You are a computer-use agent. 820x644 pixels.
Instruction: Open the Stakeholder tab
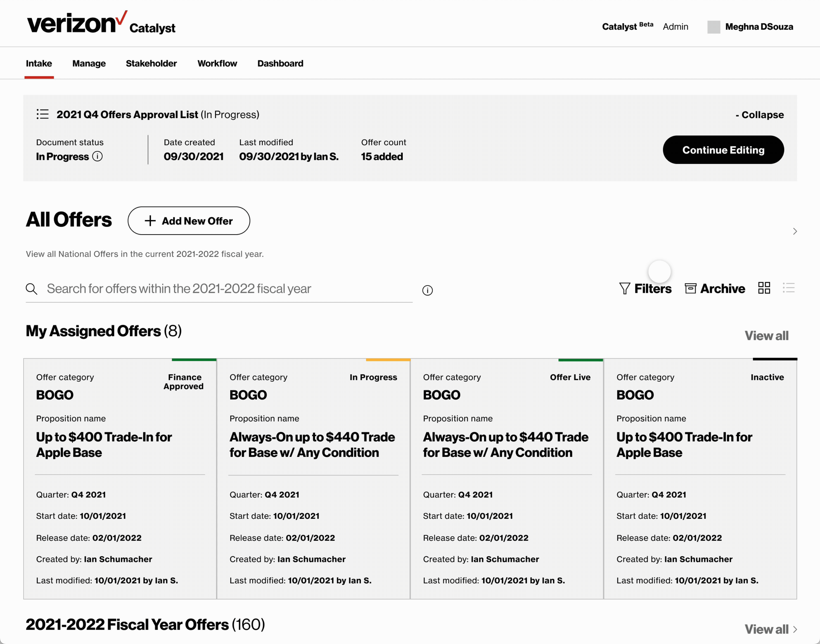(151, 63)
